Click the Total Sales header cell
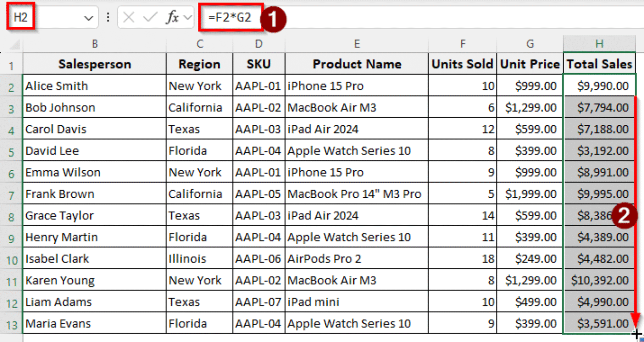Image resolution: width=644 pixels, height=342 pixels. [x=599, y=64]
